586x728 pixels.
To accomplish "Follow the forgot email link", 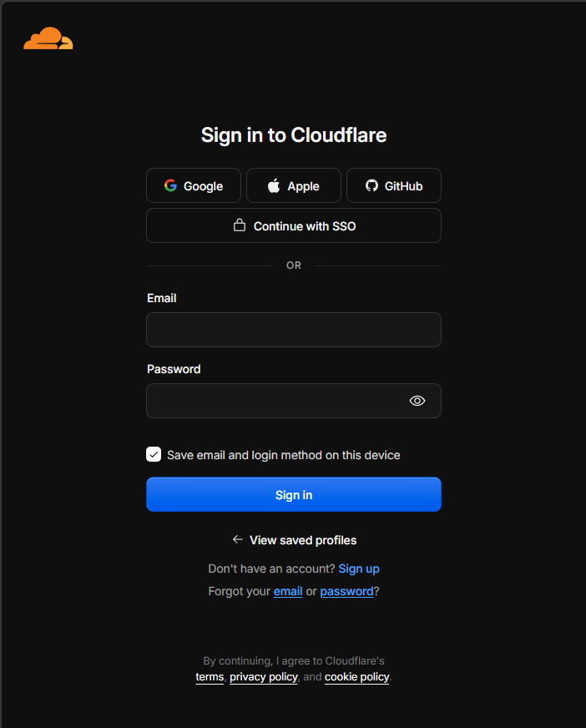I will tap(288, 591).
